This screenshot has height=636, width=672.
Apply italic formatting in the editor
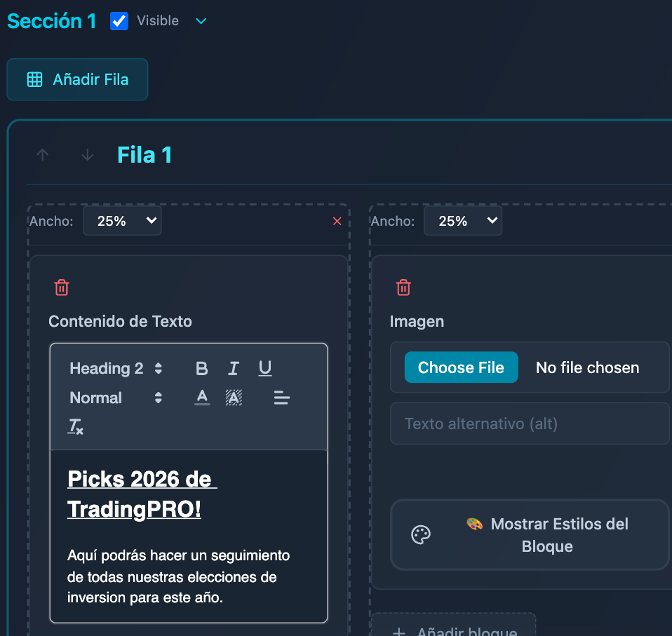click(x=234, y=369)
